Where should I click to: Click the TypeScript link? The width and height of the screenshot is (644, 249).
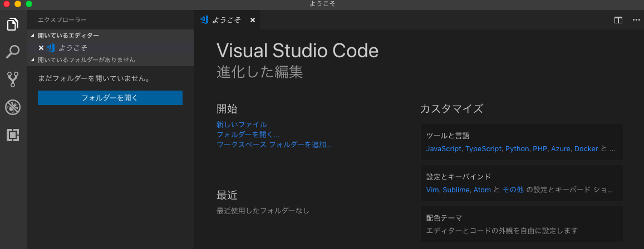[x=483, y=149]
